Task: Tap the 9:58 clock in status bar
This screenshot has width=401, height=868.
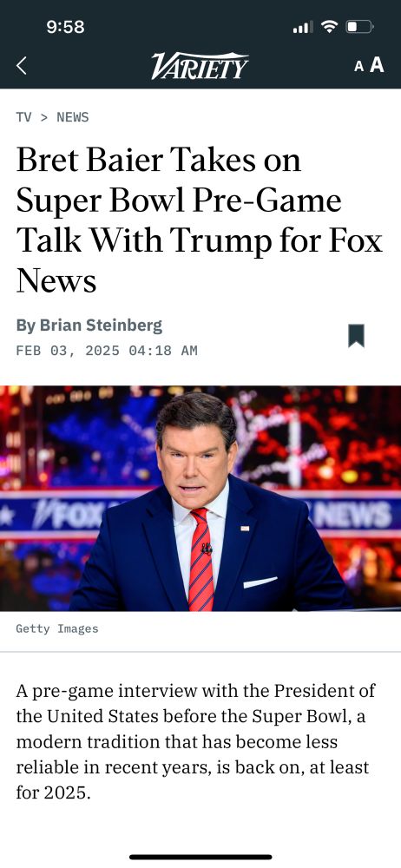Action: [x=65, y=27]
